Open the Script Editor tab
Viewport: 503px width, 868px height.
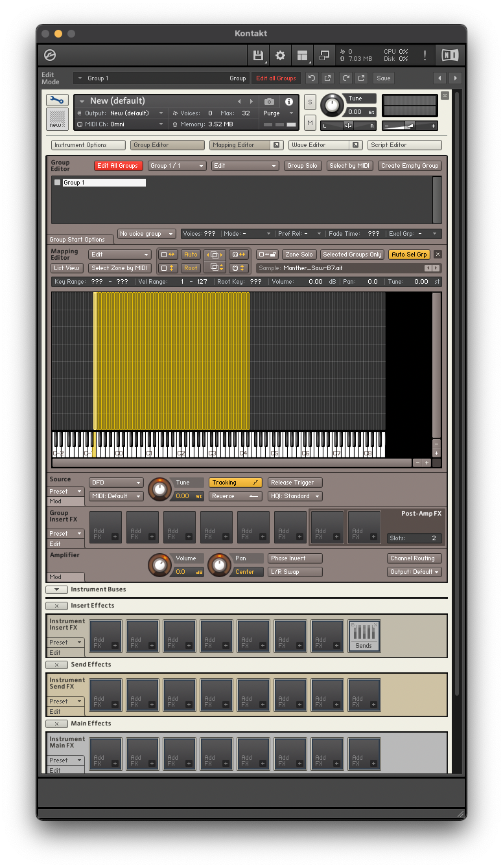click(404, 145)
